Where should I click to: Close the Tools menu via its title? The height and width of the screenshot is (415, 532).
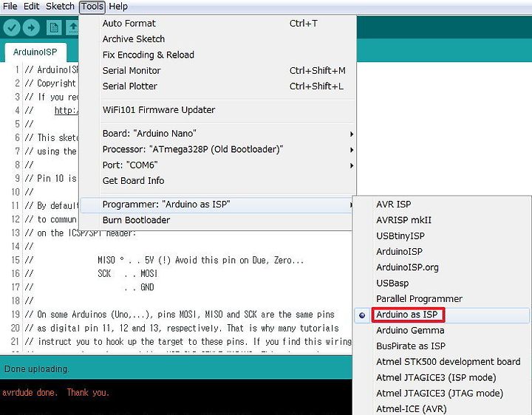coord(92,7)
